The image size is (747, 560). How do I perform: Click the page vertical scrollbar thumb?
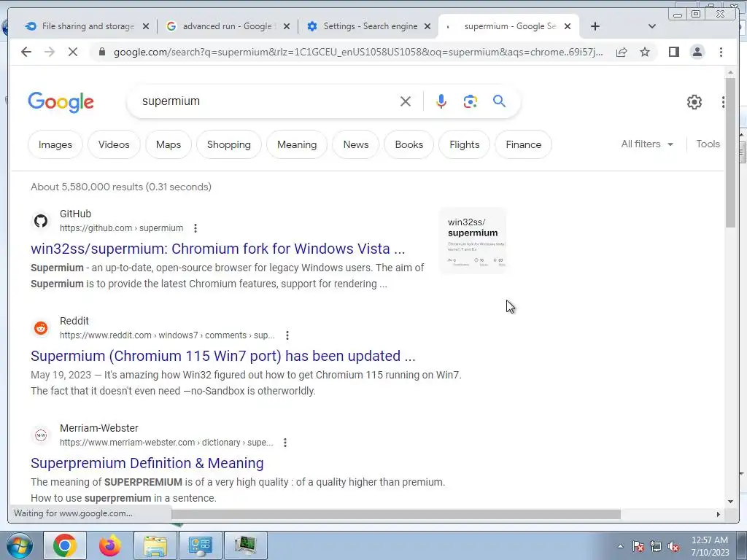pyautogui.click(x=730, y=152)
